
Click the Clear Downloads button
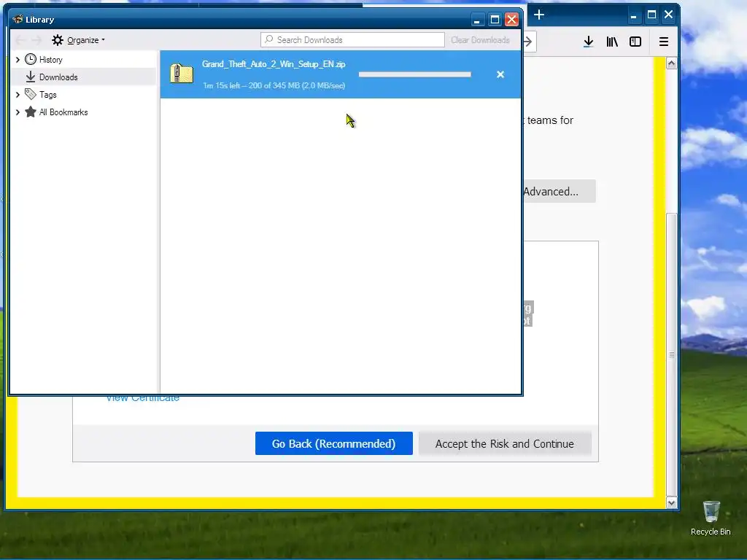tap(480, 40)
